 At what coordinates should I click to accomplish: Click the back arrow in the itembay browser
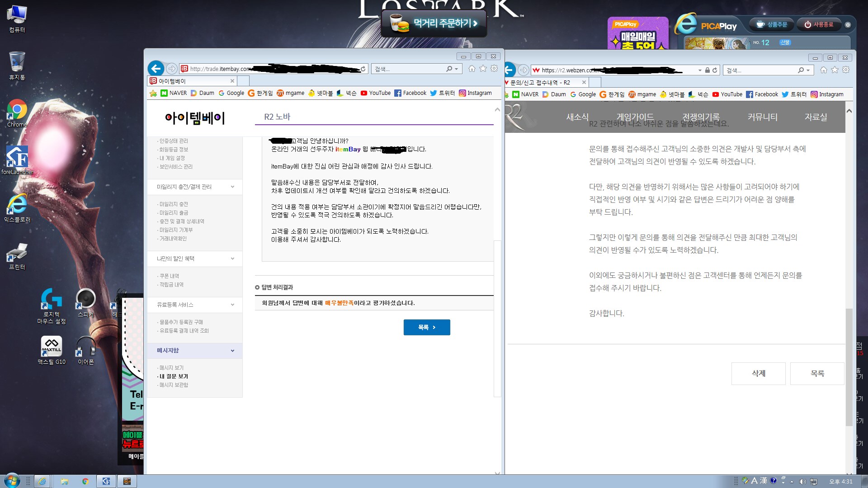(156, 69)
